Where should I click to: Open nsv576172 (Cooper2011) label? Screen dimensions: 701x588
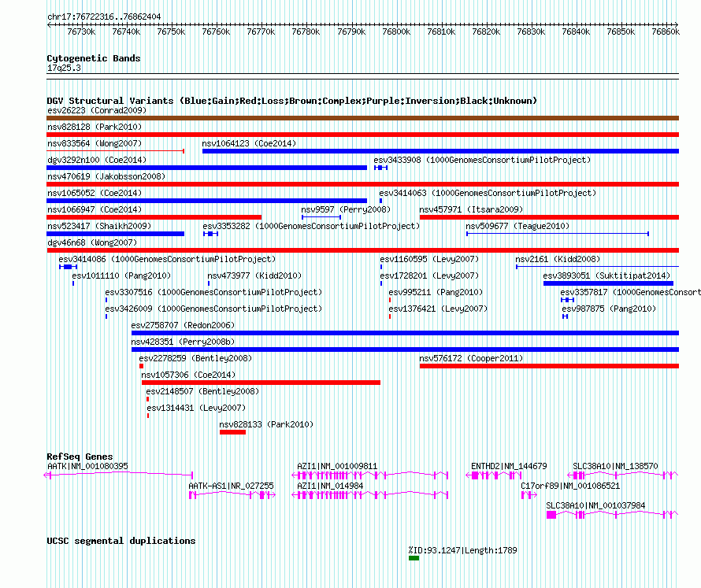click(x=471, y=358)
